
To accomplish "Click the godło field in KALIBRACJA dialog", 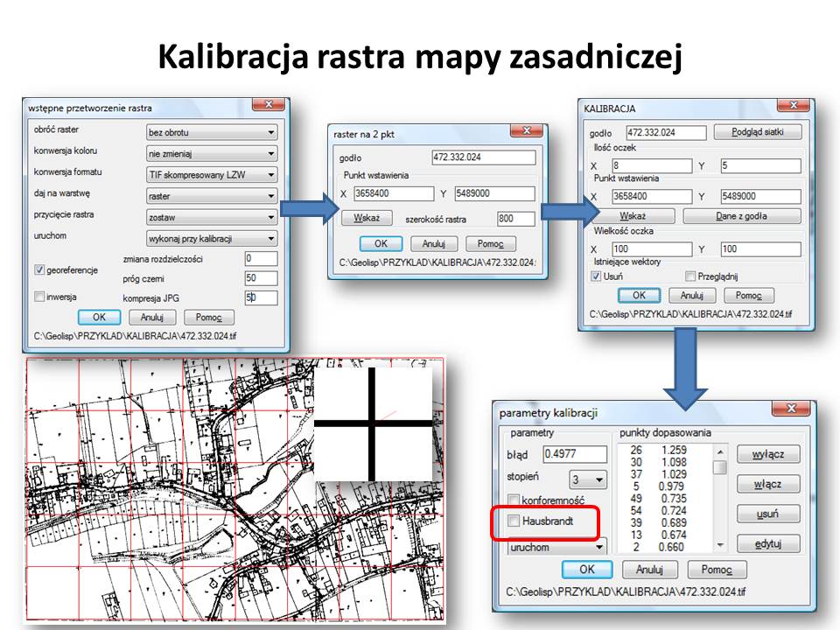I will point(667,133).
